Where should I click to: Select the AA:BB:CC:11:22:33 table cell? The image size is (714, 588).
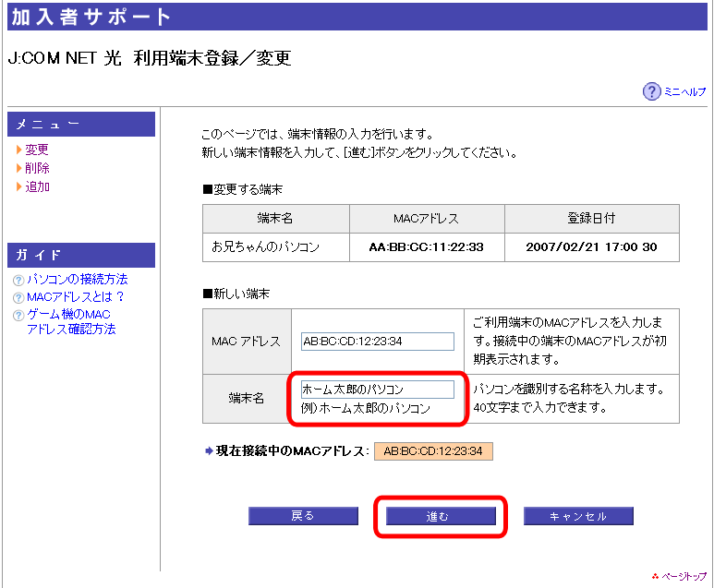[427, 247]
